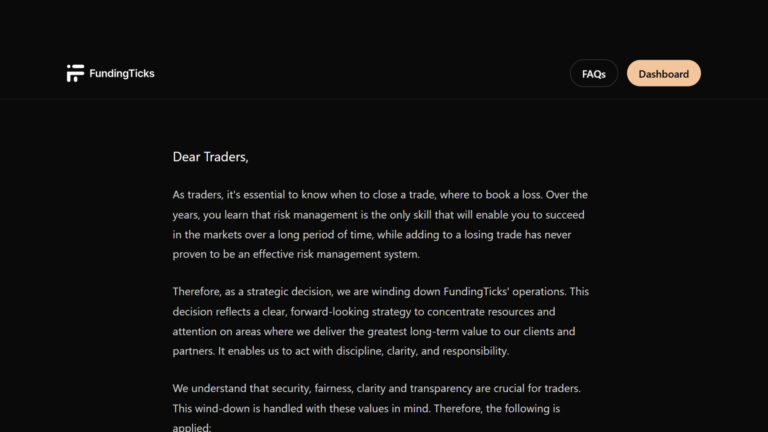Click the line starting "Therefore, as a strategic decision"

tap(380, 292)
